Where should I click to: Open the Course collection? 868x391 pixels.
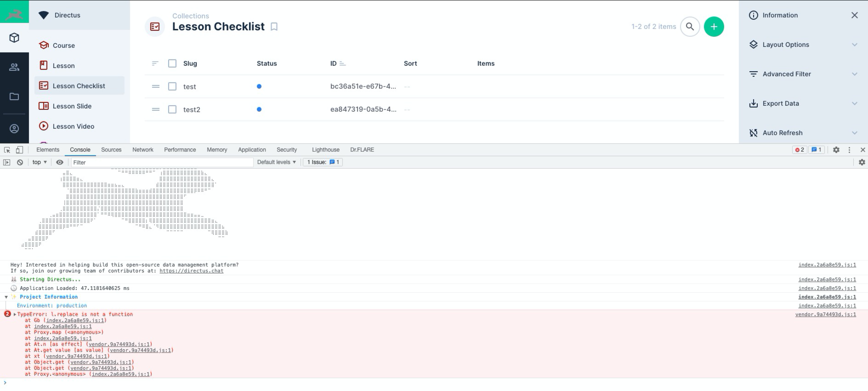tap(79, 45)
